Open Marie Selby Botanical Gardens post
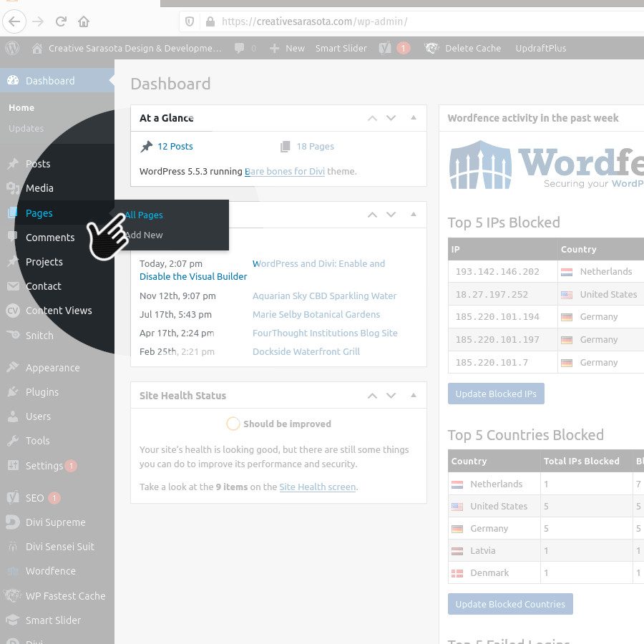The width and height of the screenshot is (644, 644). click(316, 314)
